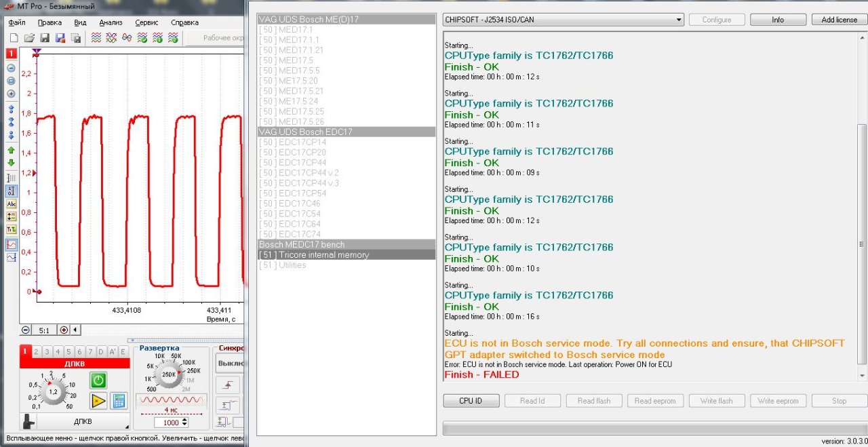Toggle channel power with the green power button
This screenshot has height=447, width=868.
tap(98, 380)
